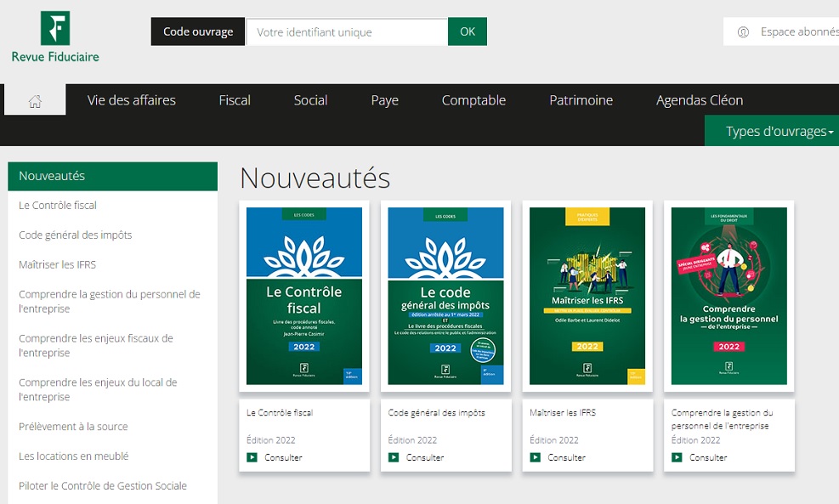The height and width of the screenshot is (504, 839).
Task: Open the Social menu
Action: pyautogui.click(x=310, y=100)
